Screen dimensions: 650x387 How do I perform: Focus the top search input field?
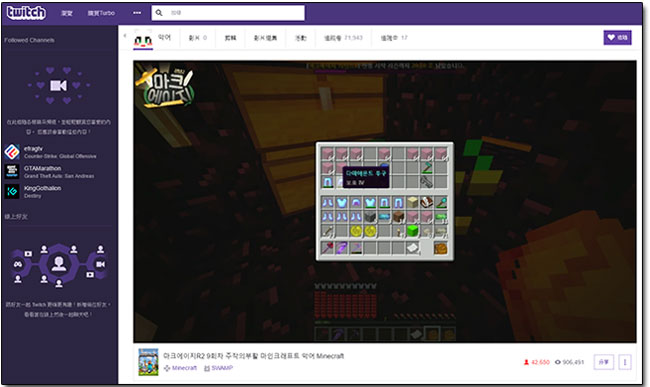[x=228, y=13]
